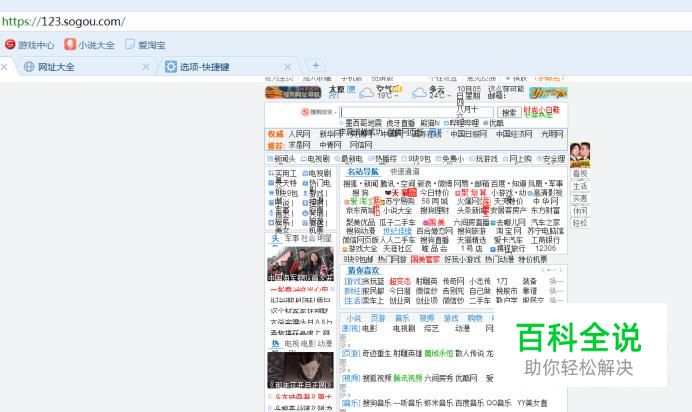The image size is (692, 412).
Task: Open the 58同城 site link
Action: pos(434,201)
